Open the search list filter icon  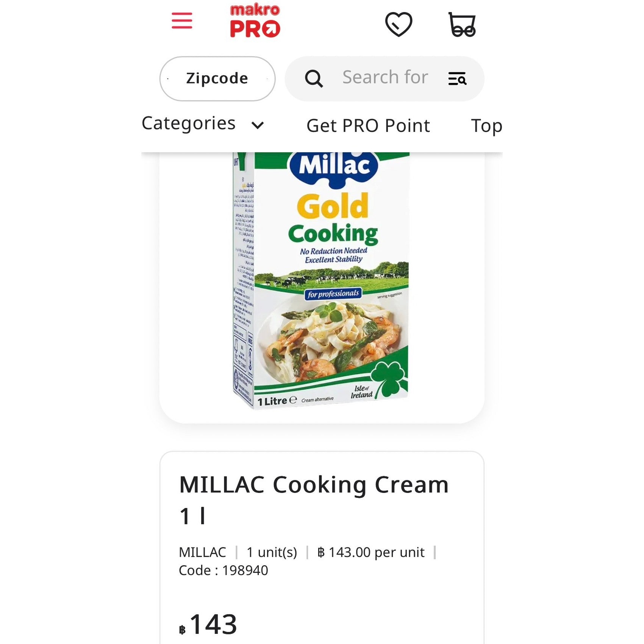457,79
